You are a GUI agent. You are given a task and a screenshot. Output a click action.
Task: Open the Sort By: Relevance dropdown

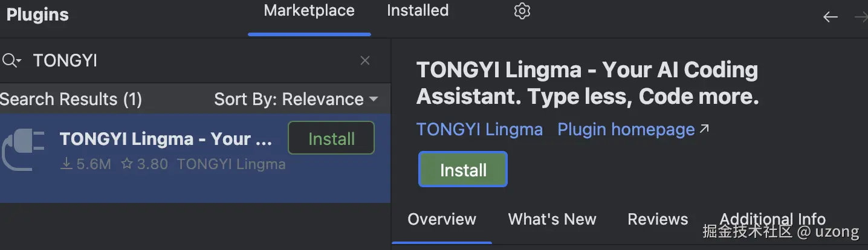click(x=296, y=99)
